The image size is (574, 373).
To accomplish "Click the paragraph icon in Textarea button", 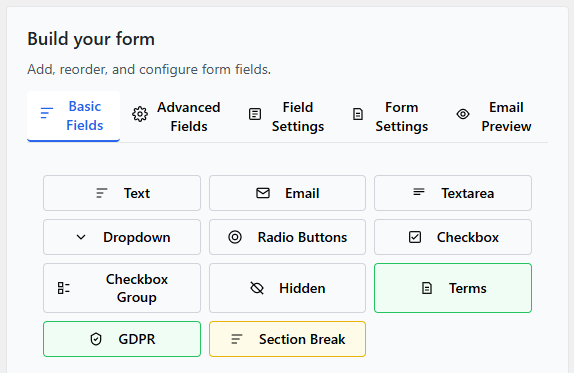I will pos(419,192).
